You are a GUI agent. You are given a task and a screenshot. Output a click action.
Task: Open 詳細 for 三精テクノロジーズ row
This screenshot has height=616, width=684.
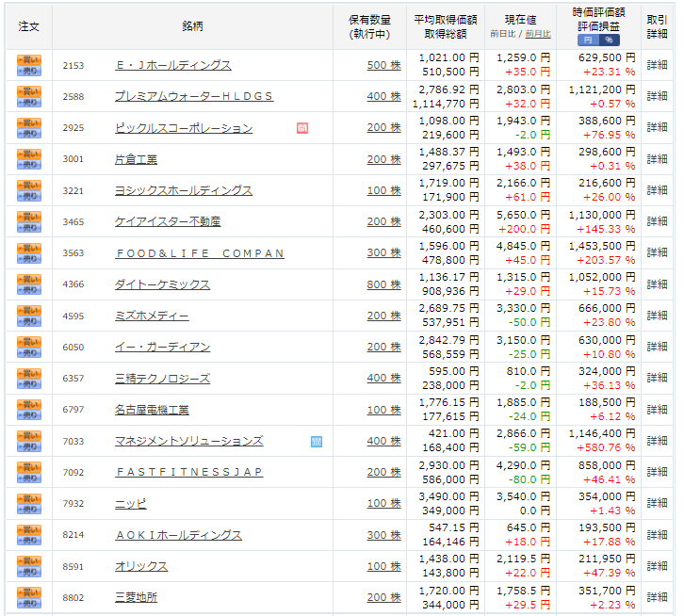pyautogui.click(x=657, y=378)
